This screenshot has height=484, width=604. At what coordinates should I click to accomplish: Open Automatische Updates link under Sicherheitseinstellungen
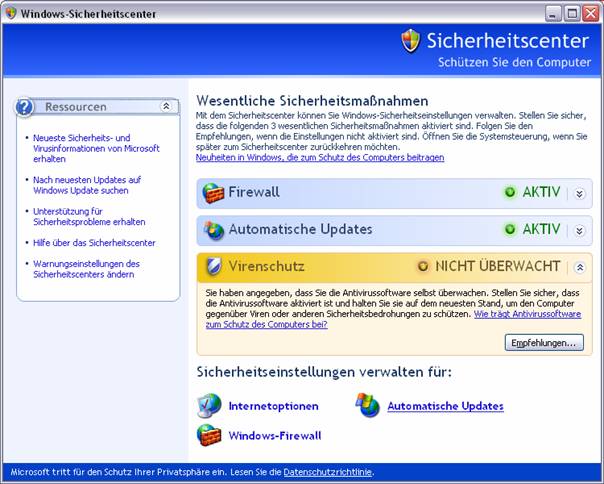click(445, 406)
